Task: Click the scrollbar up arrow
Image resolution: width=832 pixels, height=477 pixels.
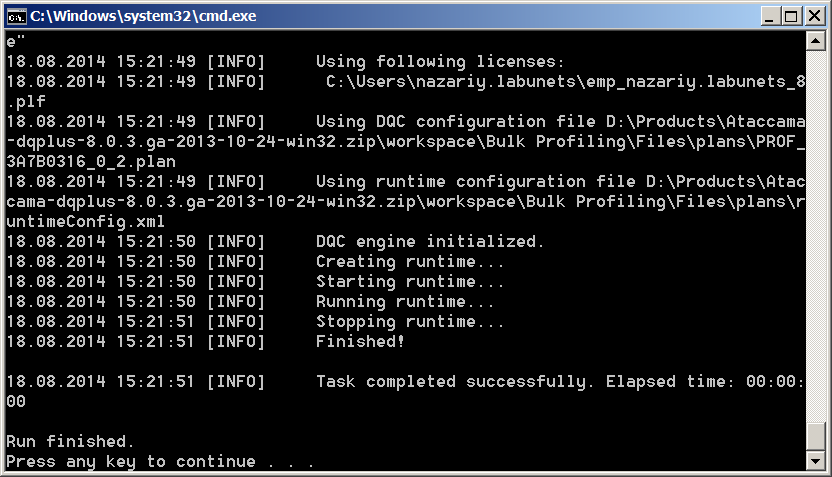Action: point(816,41)
